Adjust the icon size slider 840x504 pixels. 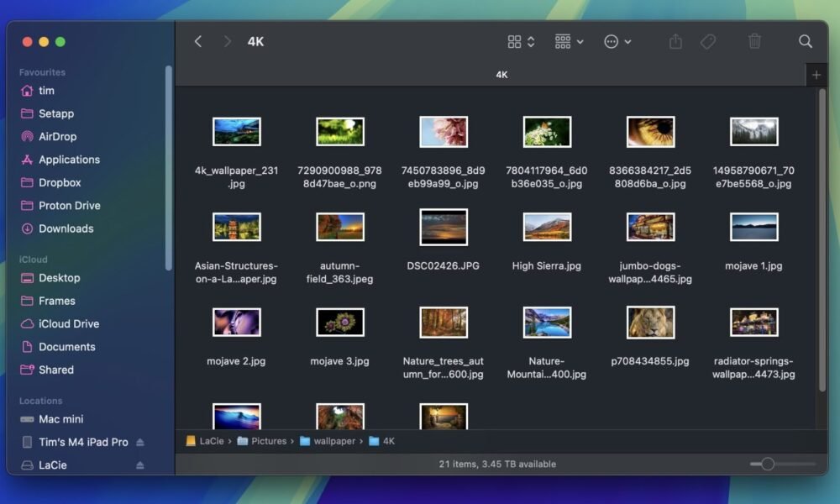pos(767,464)
